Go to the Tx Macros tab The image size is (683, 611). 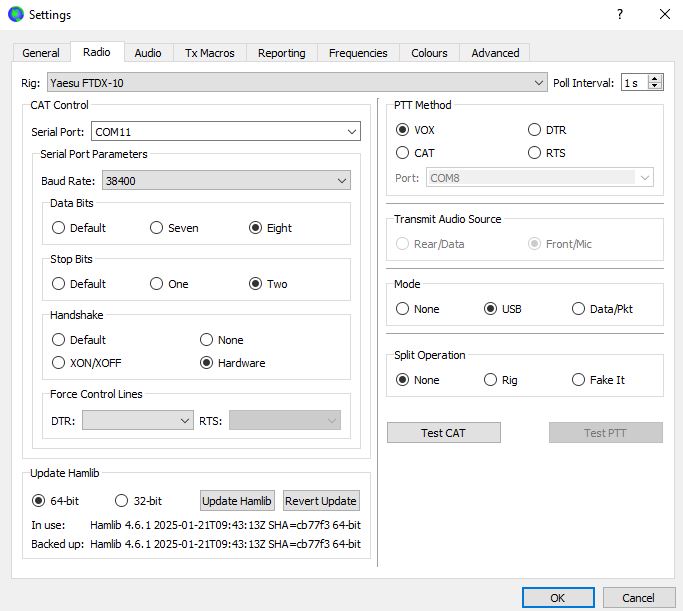[210, 53]
